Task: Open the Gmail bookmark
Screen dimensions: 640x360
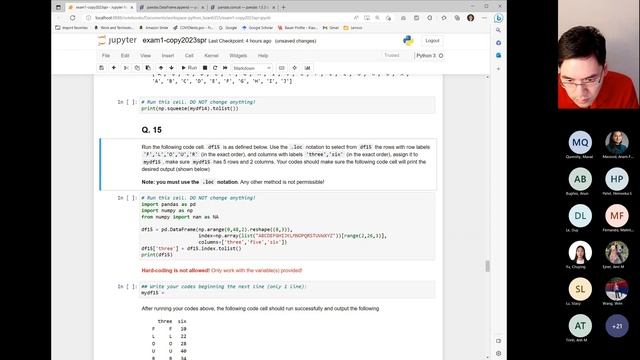Action: coord(331,28)
